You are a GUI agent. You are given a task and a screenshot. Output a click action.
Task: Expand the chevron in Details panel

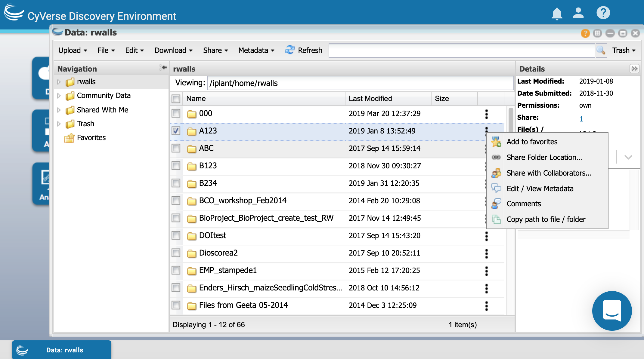point(628,157)
